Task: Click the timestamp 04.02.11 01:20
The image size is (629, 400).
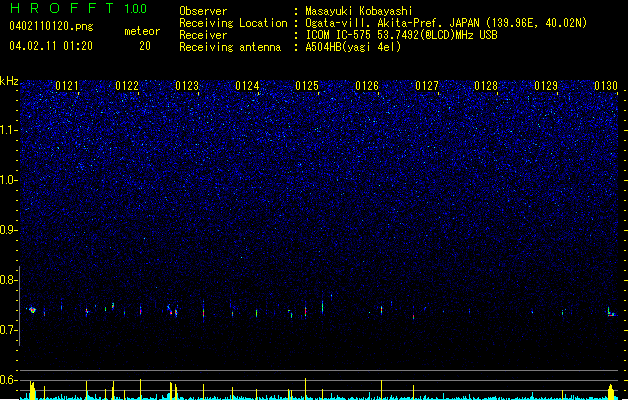Action: [x=51, y=46]
